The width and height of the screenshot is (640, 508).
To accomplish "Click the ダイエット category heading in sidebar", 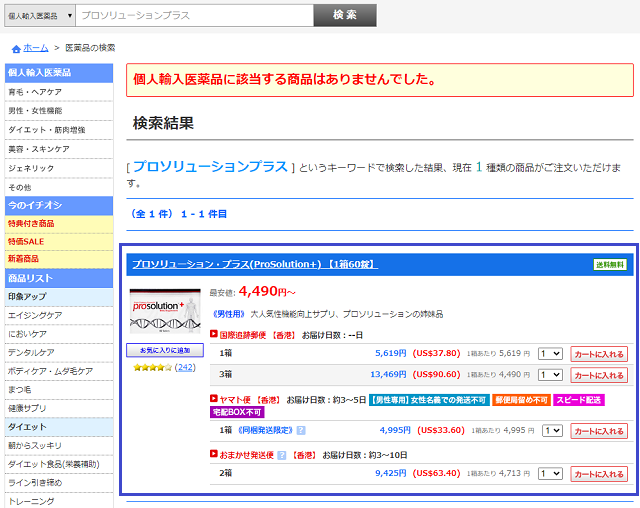I will (59, 427).
